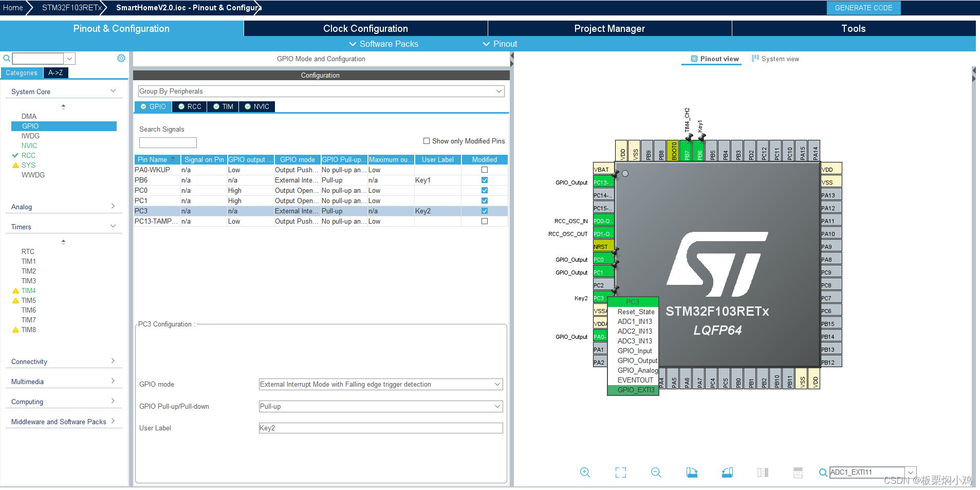Image resolution: width=980 pixels, height=490 pixels.
Task: Click the PC13 pin on the chip
Action: 603,182
